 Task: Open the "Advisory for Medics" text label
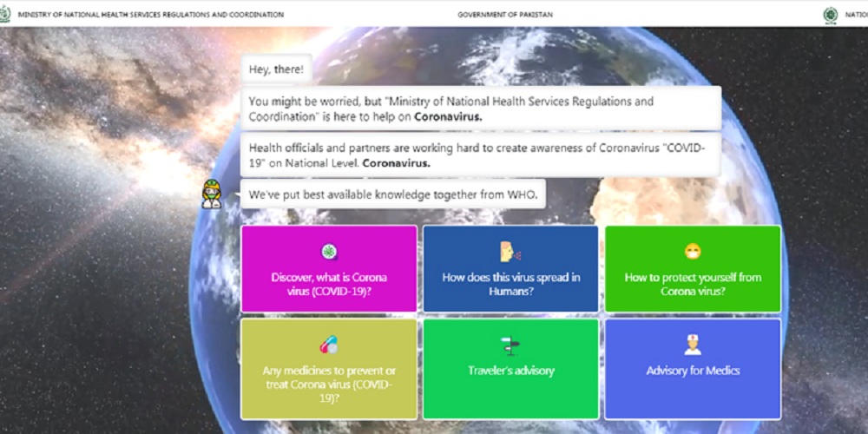coord(692,371)
